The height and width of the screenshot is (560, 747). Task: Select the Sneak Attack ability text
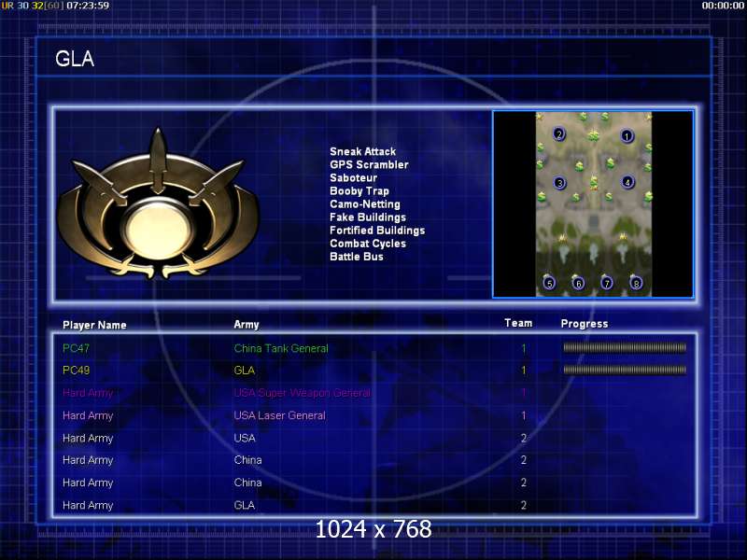tap(363, 151)
